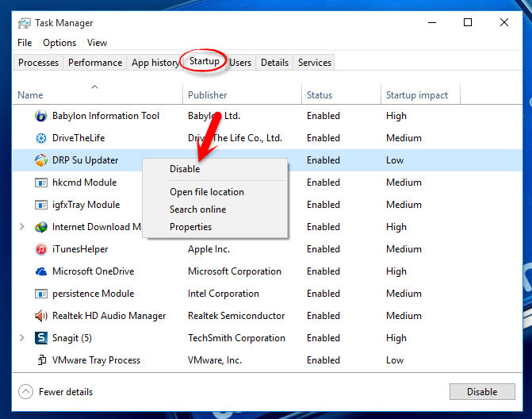Open the View menu
The width and height of the screenshot is (532, 419).
point(97,43)
